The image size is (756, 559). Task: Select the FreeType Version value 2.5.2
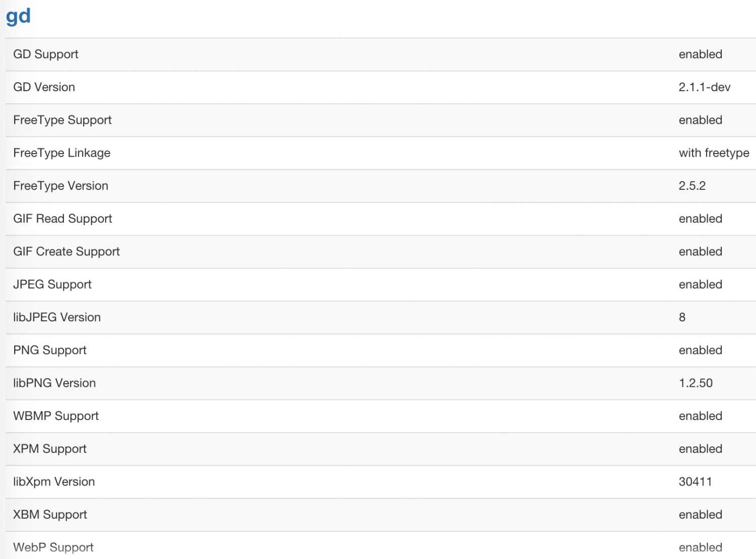pos(692,186)
